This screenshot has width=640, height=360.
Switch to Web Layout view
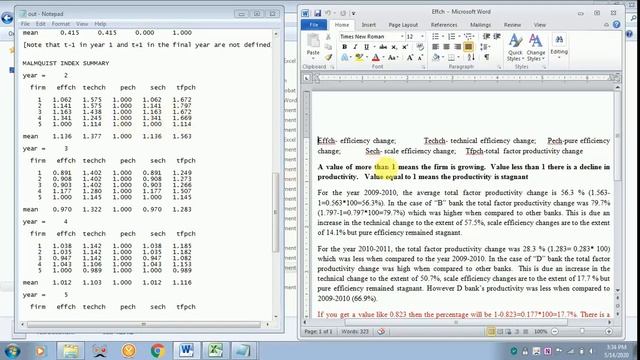pos(509,331)
